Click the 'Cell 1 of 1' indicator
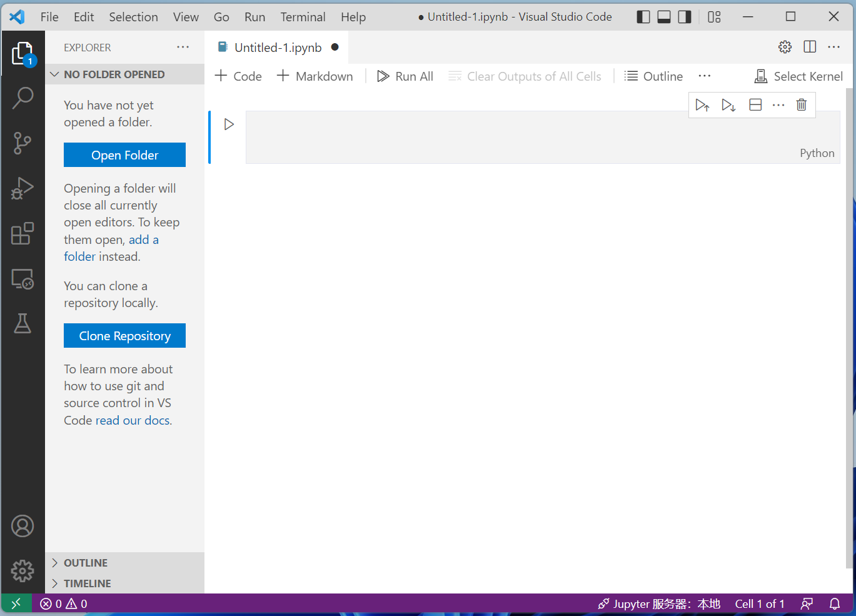856x616 pixels. point(760,603)
